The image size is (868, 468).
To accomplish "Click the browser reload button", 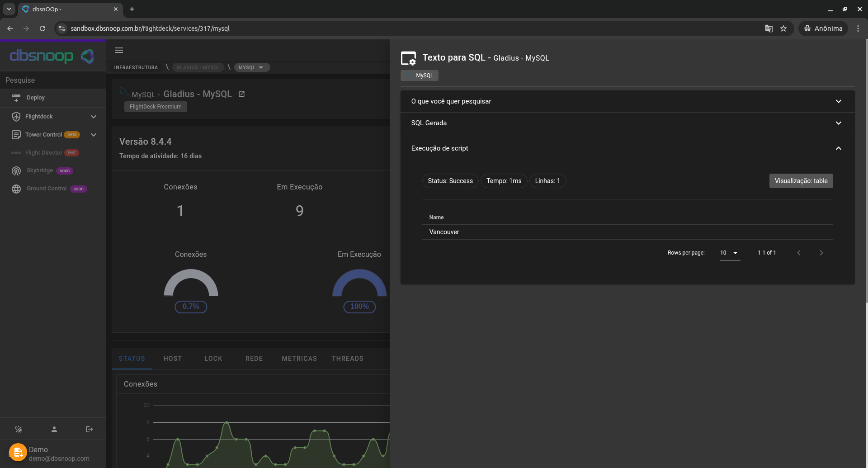I will pos(42,28).
